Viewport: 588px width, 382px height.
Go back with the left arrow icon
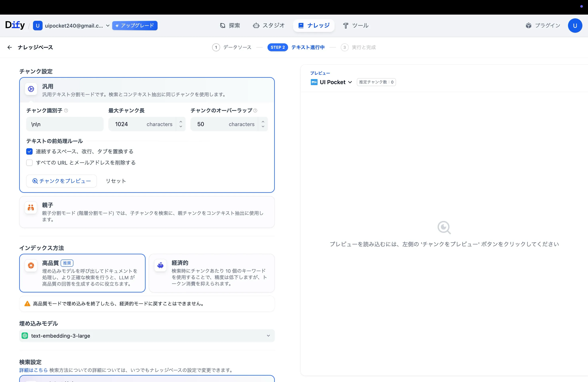point(10,47)
